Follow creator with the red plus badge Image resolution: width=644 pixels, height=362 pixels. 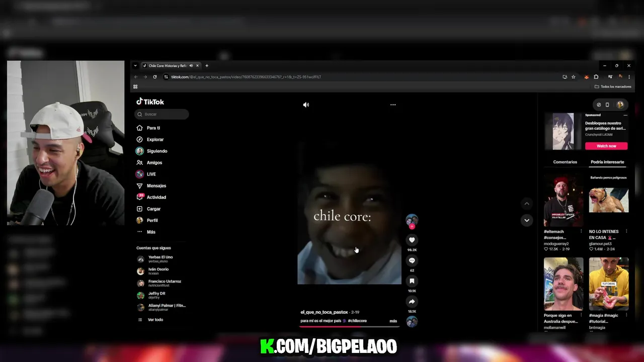(412, 227)
